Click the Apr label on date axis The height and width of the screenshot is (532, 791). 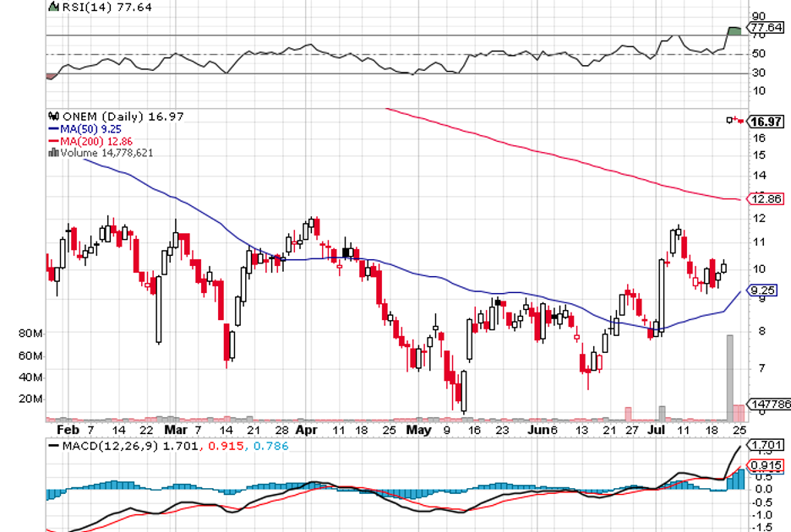tap(308, 429)
